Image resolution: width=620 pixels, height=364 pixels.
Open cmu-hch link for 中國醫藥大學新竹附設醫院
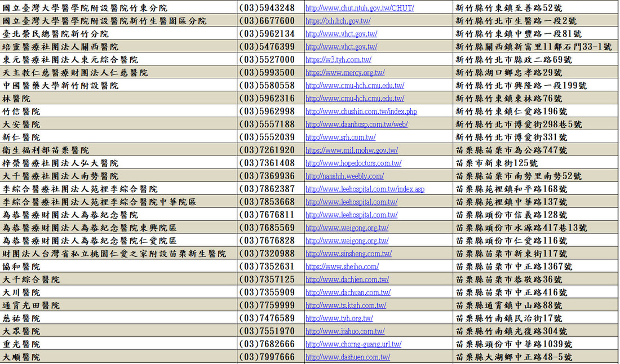(355, 86)
